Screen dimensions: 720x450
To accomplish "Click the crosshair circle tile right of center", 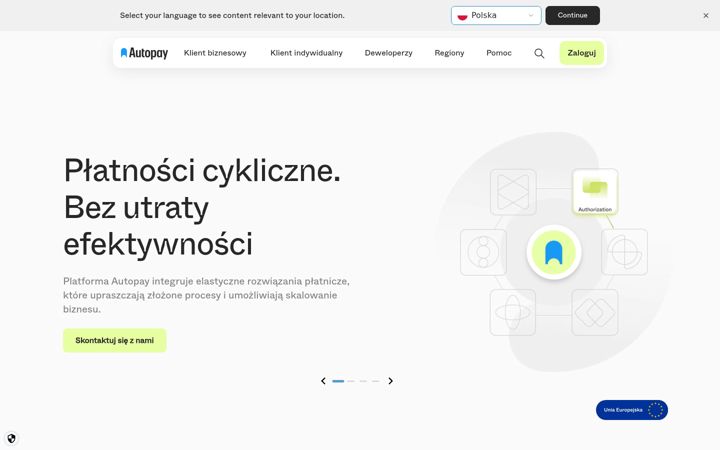I will [x=624, y=252].
